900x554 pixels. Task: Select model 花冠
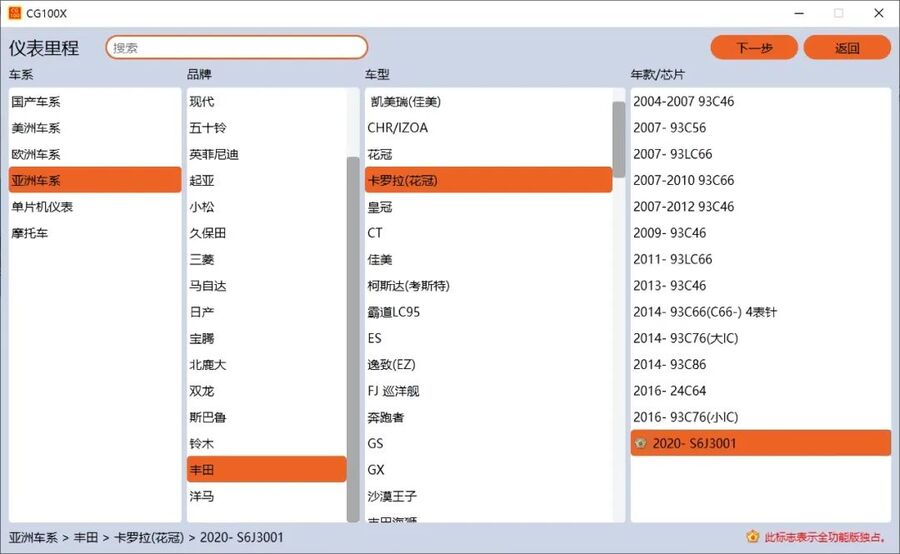pyautogui.click(x=488, y=154)
